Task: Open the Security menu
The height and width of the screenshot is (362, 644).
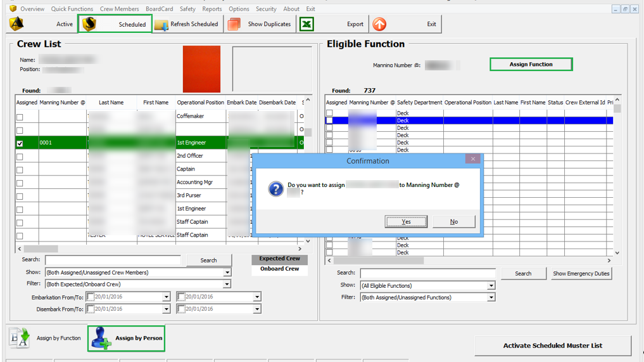Action: [x=266, y=9]
